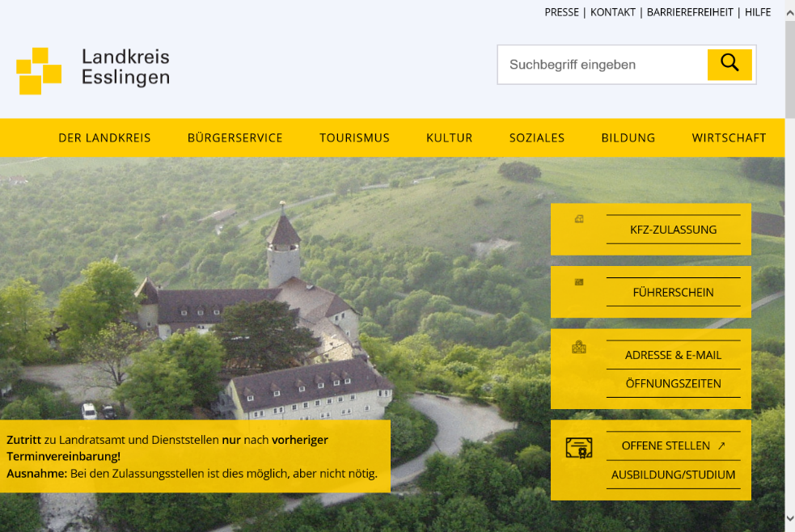Open the Barrierefreiheit link
The height and width of the screenshot is (532, 795).
click(690, 12)
